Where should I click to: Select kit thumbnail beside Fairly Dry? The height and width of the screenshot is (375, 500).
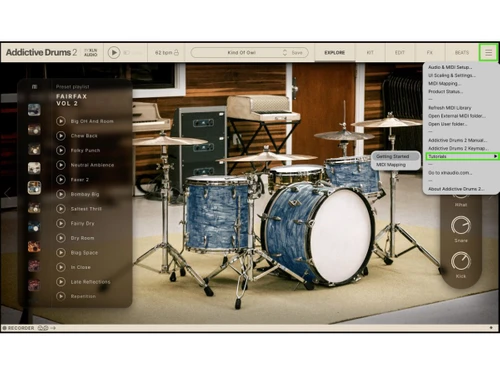pos(34,227)
